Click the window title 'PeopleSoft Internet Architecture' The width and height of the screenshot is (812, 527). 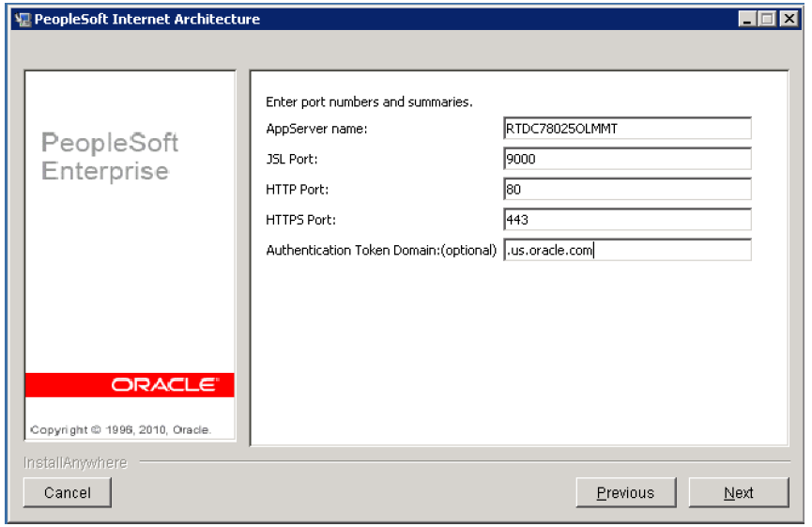click(x=147, y=19)
